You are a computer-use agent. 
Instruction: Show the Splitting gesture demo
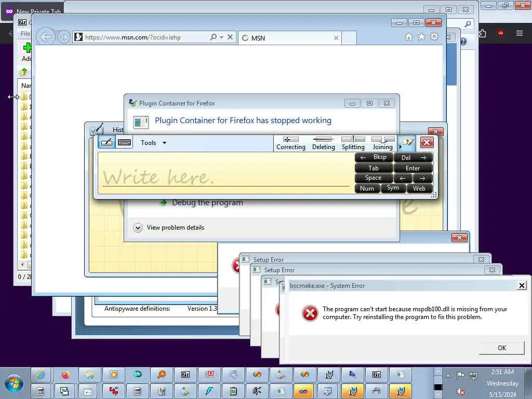click(x=353, y=143)
